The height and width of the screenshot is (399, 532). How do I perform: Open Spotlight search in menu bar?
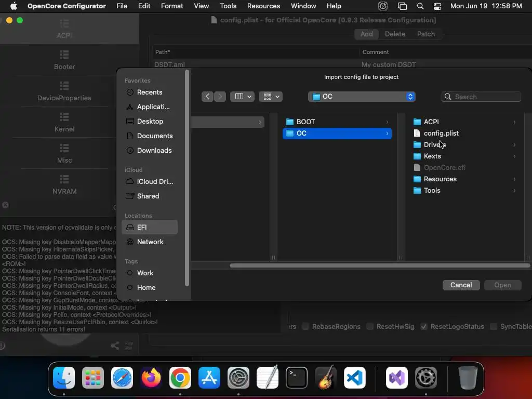420,6
